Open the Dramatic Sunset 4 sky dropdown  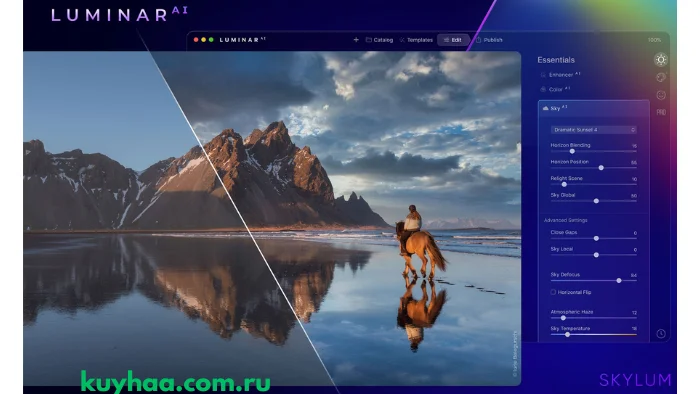pos(593,129)
